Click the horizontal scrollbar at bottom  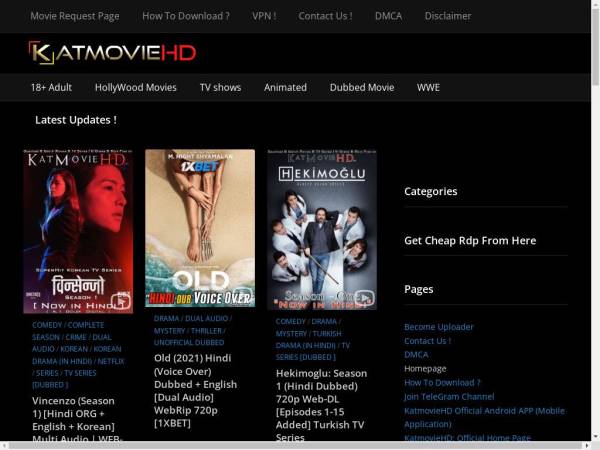[295, 445]
